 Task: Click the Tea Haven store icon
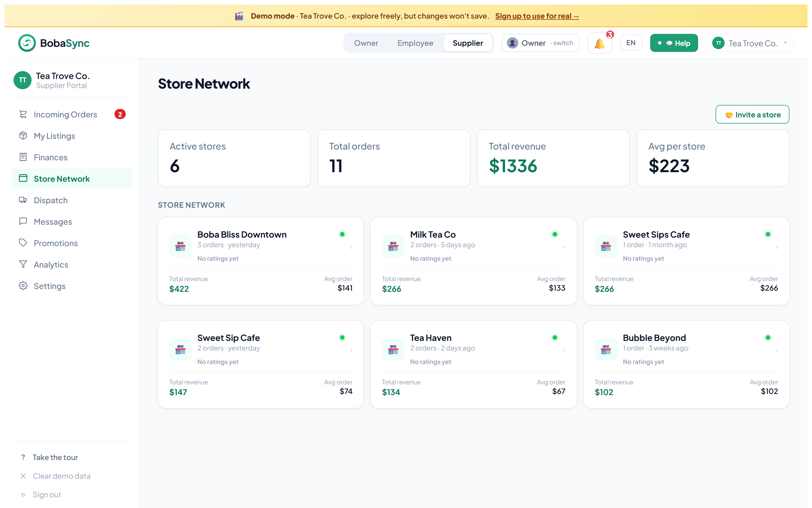[x=393, y=349]
